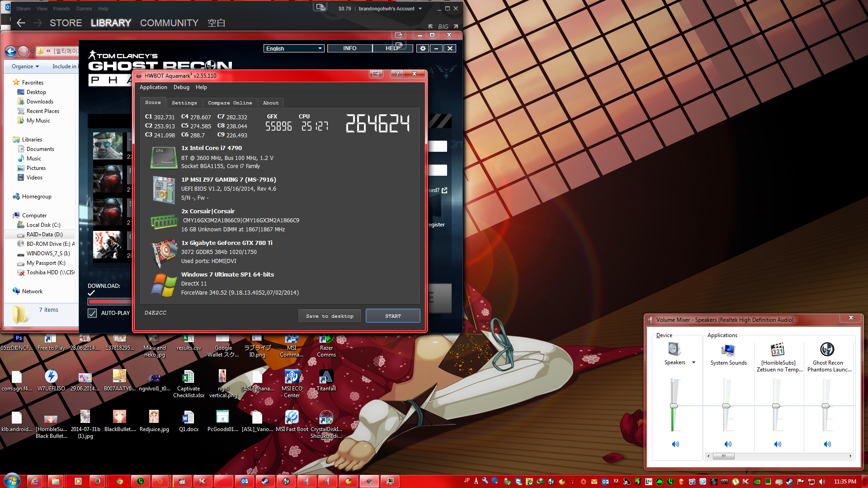Viewport: 868px width, 488px height.
Task: Click the System Sounds icon
Action: tap(728, 349)
